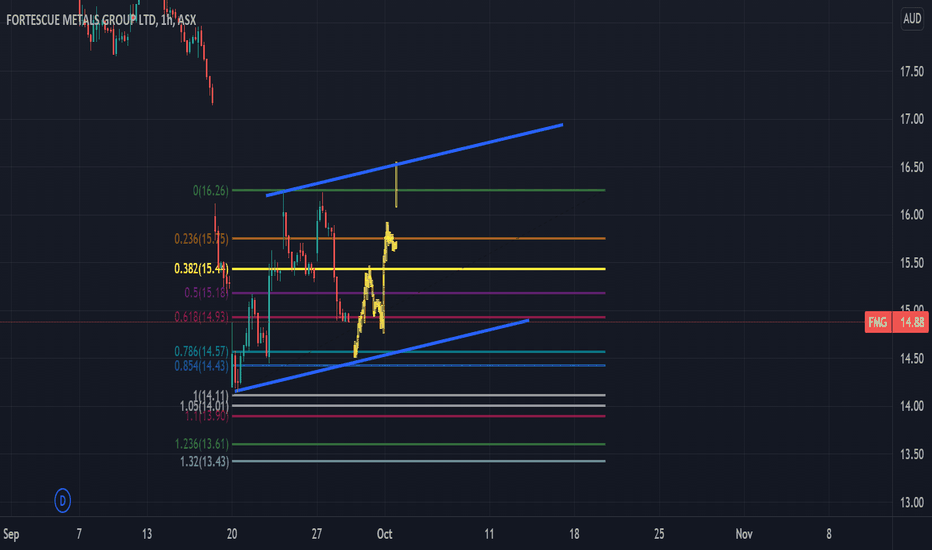Click the 14.00 price axis label
The width and height of the screenshot is (932, 550).
[911, 406]
